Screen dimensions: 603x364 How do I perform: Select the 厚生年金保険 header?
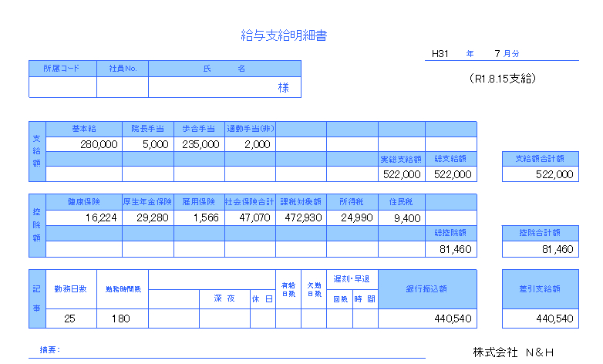click(x=148, y=202)
